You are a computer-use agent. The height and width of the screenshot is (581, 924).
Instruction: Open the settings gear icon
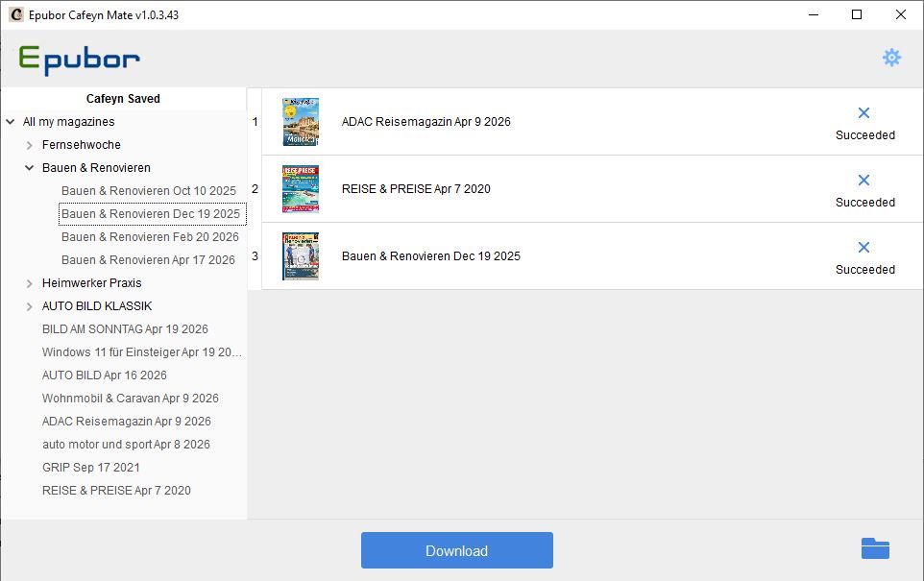[x=891, y=58]
